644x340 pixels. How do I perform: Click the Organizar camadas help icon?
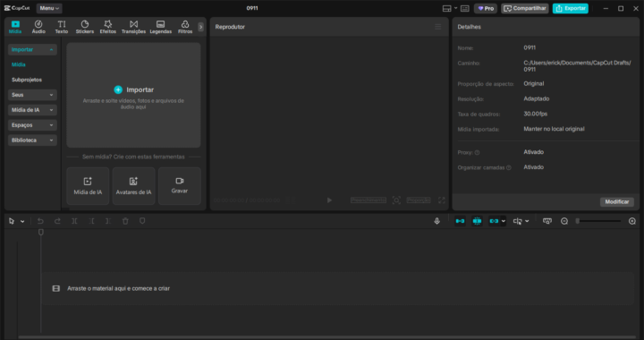pyautogui.click(x=509, y=168)
